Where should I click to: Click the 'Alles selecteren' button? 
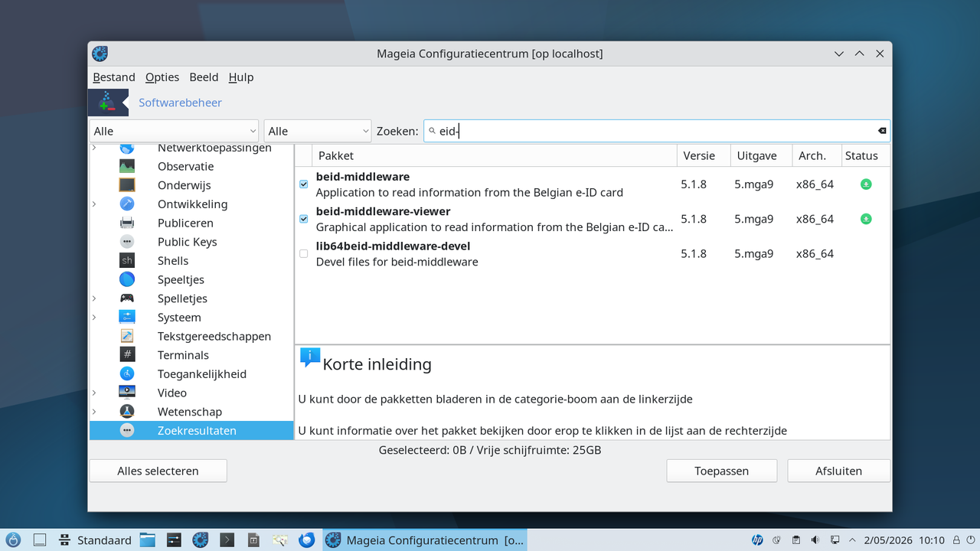click(158, 471)
